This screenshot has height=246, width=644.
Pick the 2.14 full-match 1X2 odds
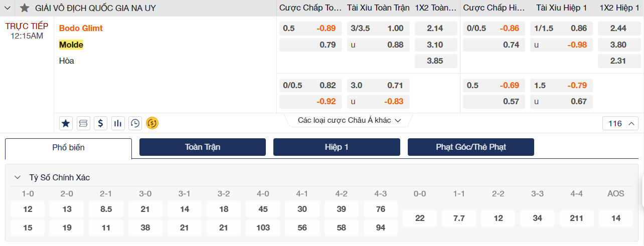[x=435, y=29]
